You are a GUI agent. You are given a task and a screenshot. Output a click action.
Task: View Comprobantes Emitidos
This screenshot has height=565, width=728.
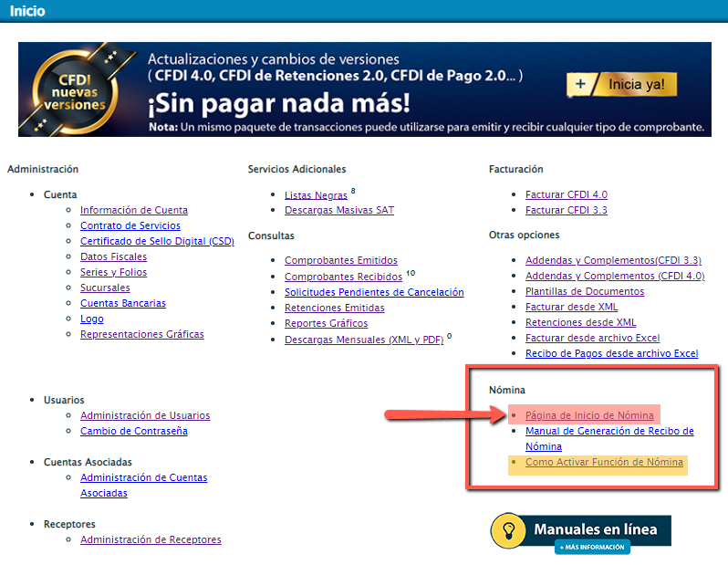[x=341, y=260]
